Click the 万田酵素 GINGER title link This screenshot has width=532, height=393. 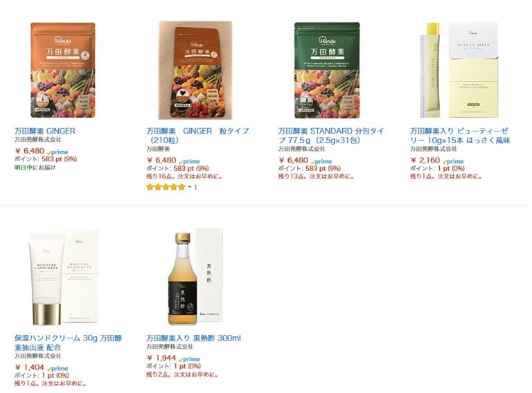tap(45, 131)
